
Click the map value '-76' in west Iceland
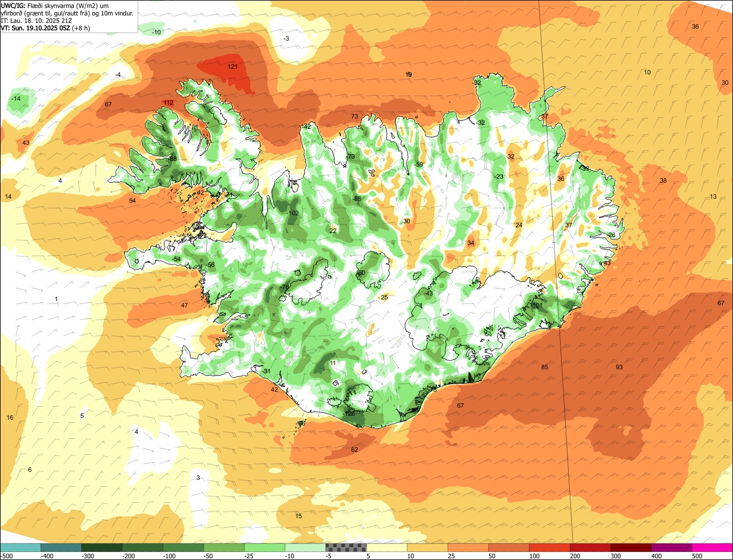click(285, 287)
